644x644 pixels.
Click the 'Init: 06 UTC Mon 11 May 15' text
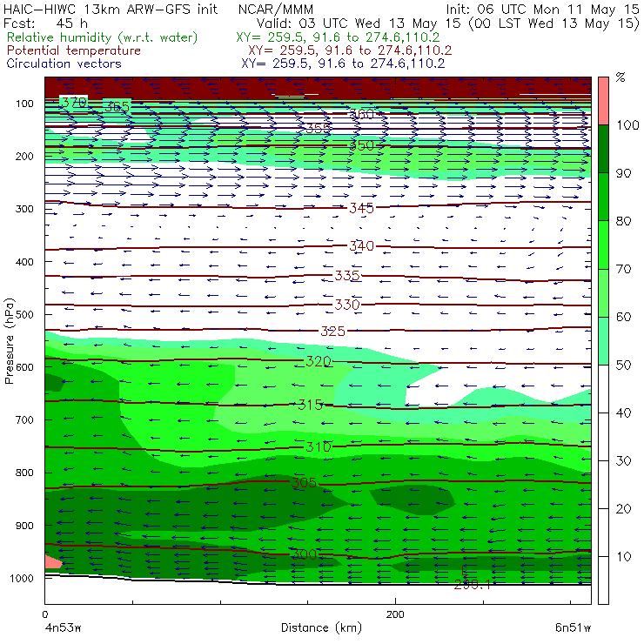tap(542, 10)
